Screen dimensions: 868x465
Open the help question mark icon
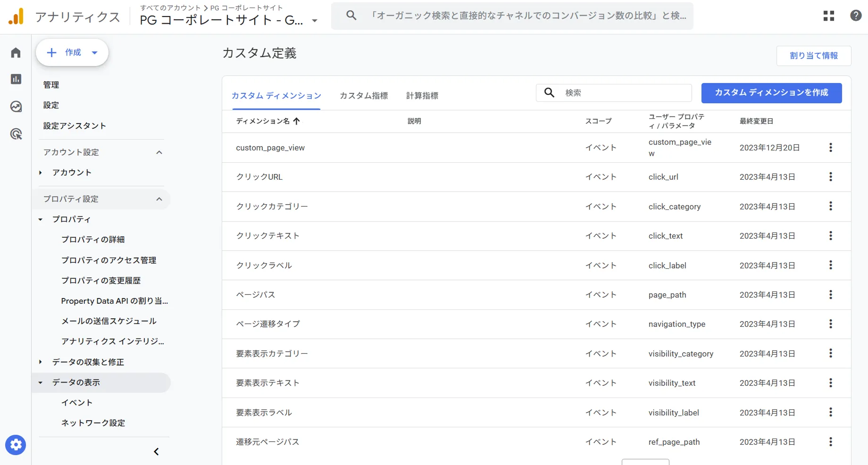point(856,16)
